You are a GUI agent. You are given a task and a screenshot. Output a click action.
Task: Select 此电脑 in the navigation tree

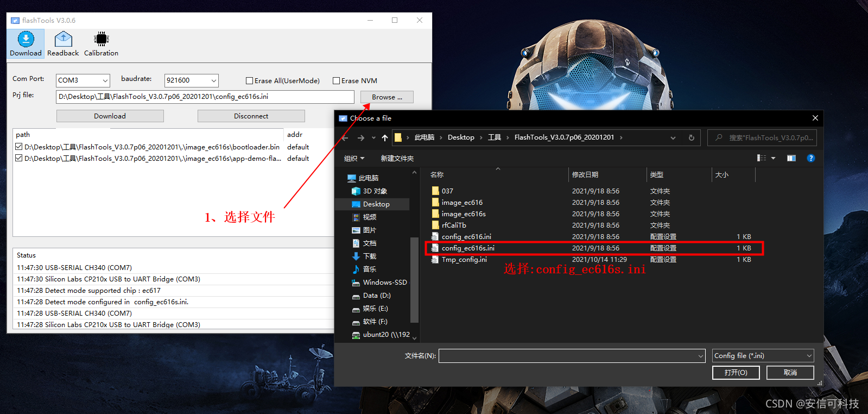pos(363,178)
